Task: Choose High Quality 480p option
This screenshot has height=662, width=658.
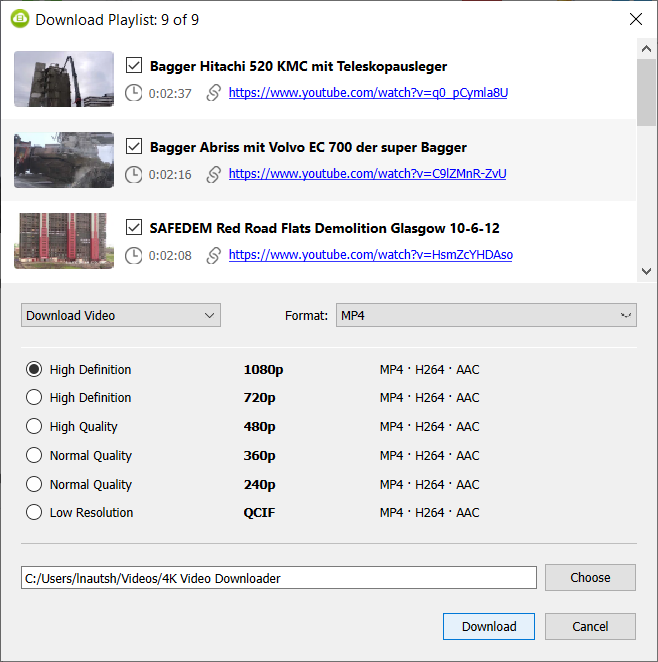Action: [34, 426]
